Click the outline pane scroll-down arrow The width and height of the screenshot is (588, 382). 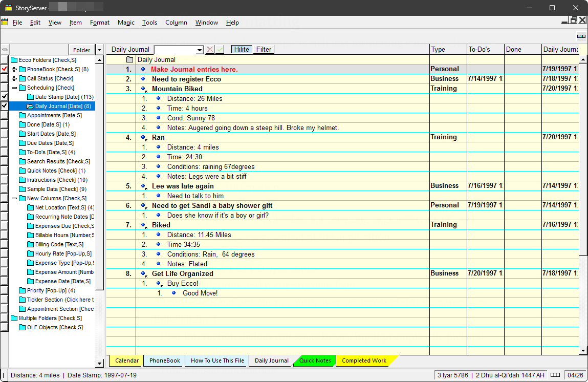coord(583,351)
